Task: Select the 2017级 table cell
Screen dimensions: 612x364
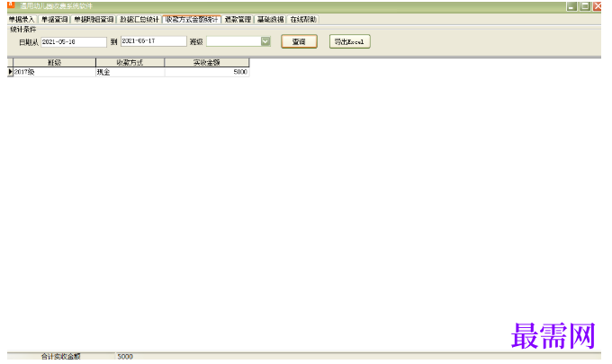Action: click(54, 72)
